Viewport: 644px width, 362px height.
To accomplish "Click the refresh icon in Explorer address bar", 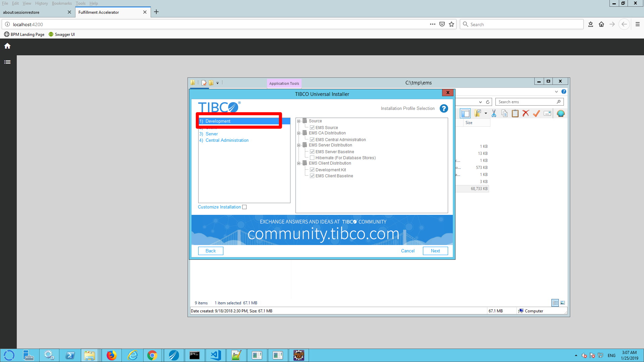I will click(x=488, y=102).
